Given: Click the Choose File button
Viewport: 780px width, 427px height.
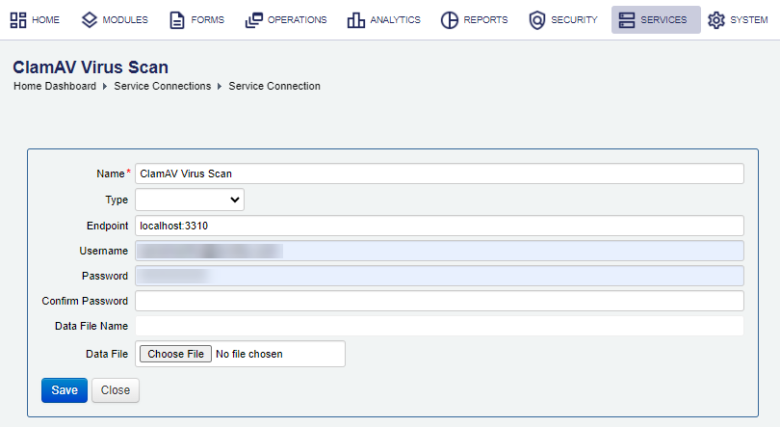Looking at the screenshot, I should (x=176, y=354).
